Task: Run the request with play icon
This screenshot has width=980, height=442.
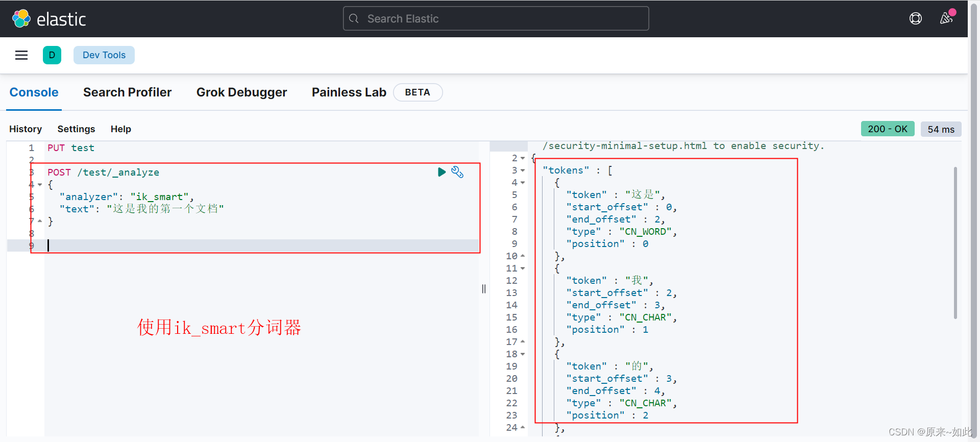Action: pos(442,172)
